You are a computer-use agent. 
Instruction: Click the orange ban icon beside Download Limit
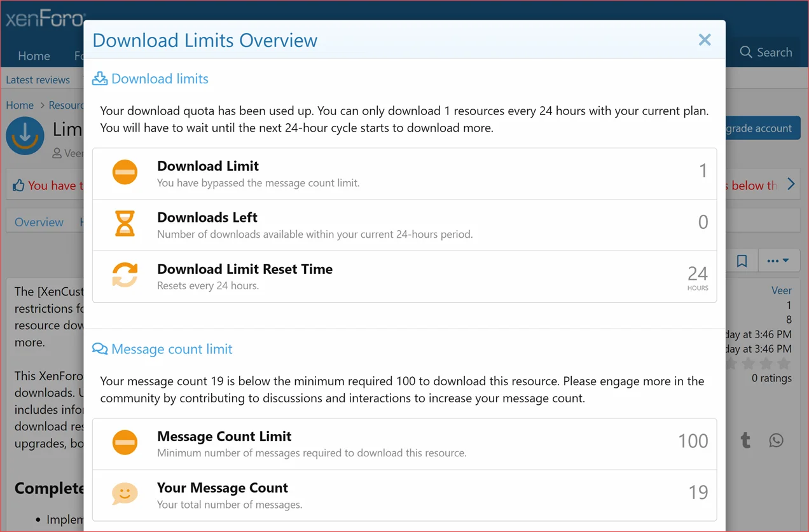(125, 172)
